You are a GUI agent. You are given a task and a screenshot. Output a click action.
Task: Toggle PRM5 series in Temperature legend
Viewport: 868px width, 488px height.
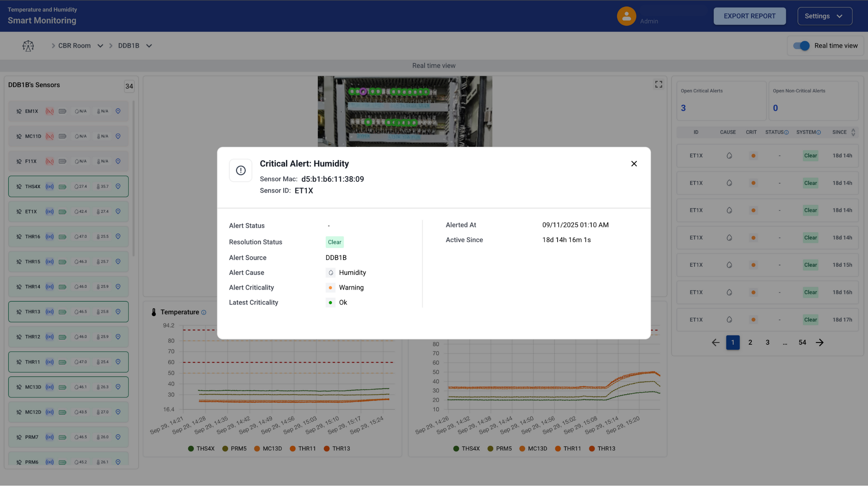click(x=234, y=448)
